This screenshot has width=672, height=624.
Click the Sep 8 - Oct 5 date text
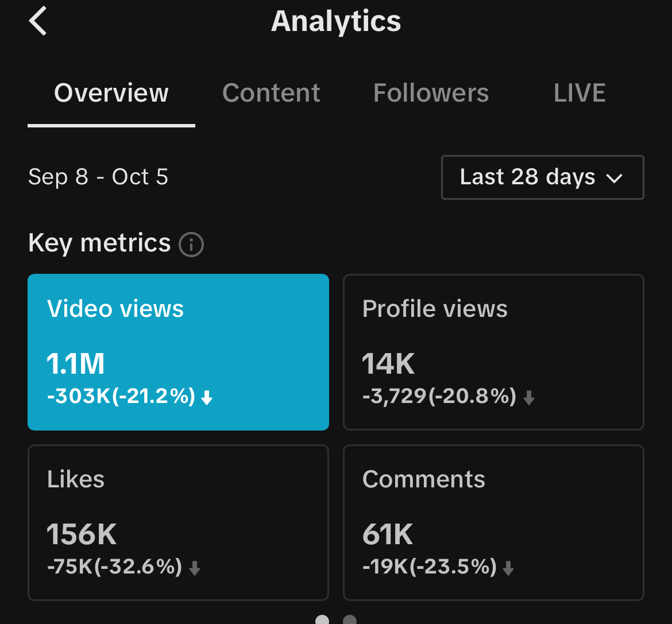pyautogui.click(x=98, y=177)
